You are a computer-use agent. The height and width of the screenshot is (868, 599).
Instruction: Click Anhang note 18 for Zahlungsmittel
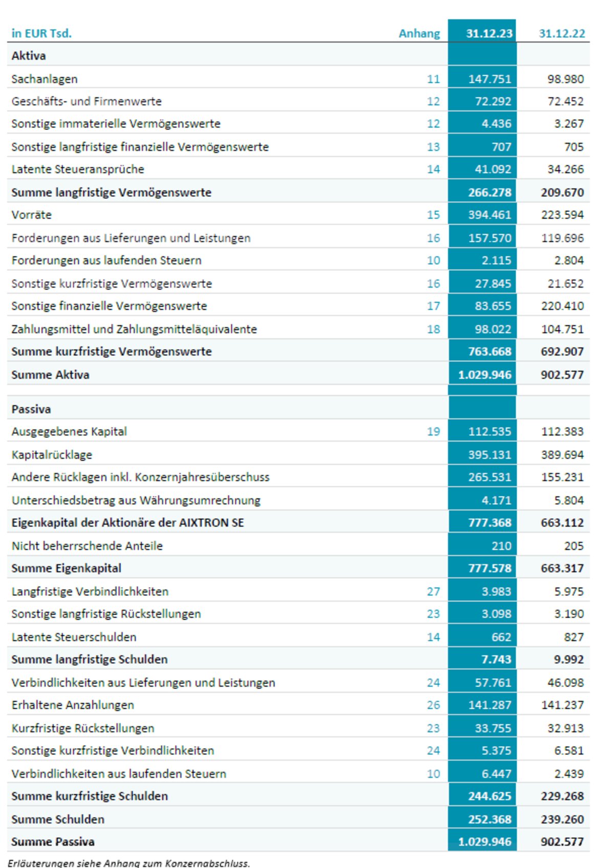tap(433, 329)
